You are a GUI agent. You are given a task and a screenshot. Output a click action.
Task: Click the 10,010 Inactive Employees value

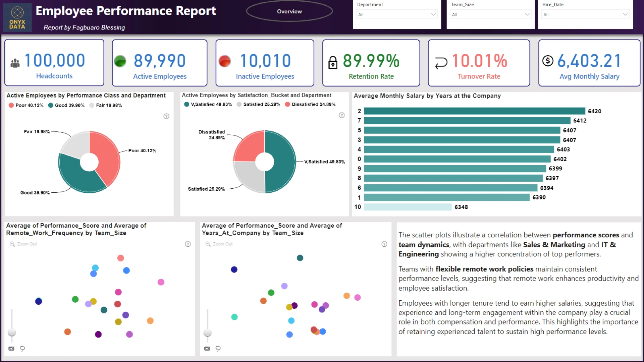point(265,61)
